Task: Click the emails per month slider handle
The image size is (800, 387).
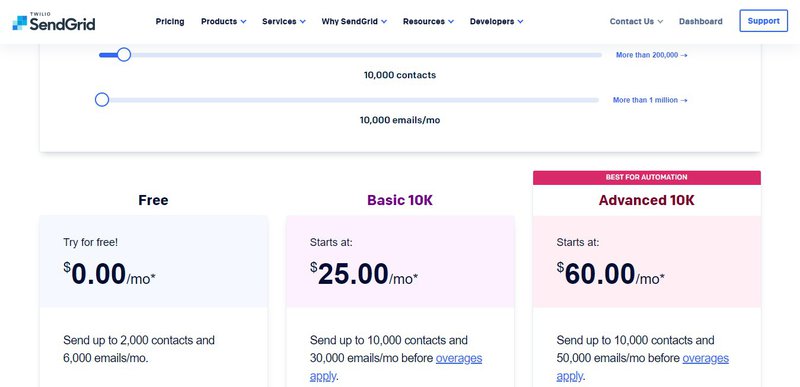Action: tap(102, 100)
